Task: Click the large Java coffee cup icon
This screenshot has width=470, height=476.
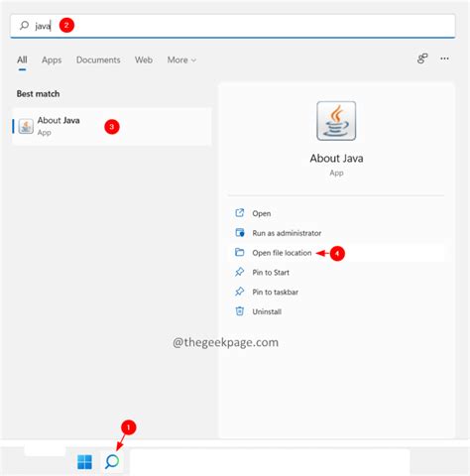Action: coord(336,121)
